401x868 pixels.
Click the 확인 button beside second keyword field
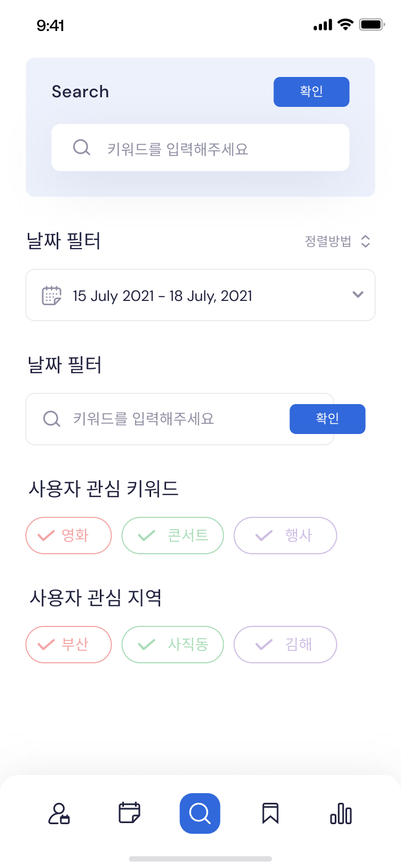tap(328, 419)
